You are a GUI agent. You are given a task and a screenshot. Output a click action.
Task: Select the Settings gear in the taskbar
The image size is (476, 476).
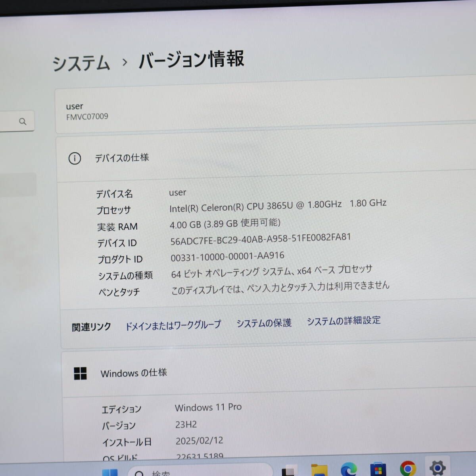coord(437,468)
